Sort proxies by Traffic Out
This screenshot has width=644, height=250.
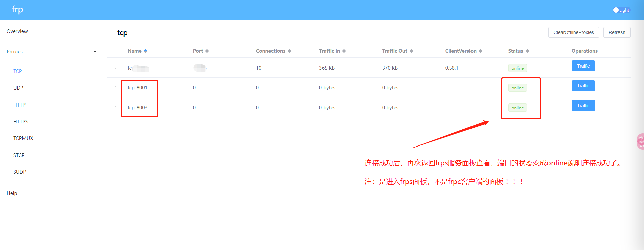[411, 51]
